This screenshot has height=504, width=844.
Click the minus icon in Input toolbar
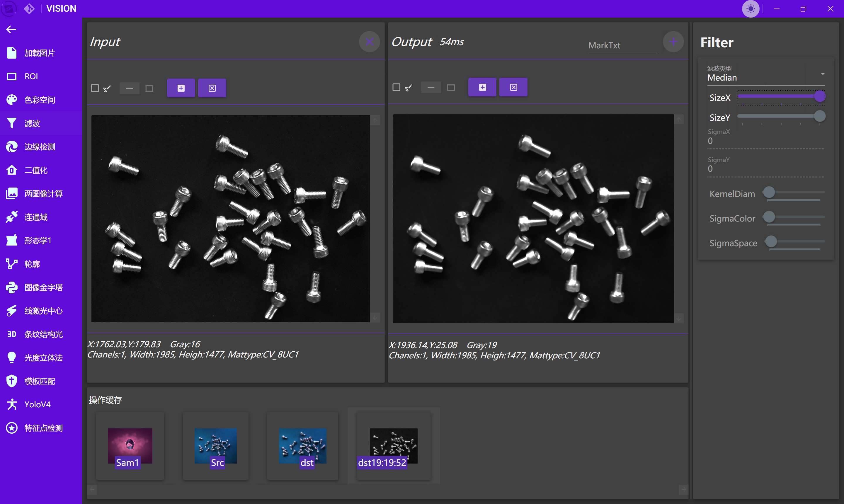tap(130, 88)
